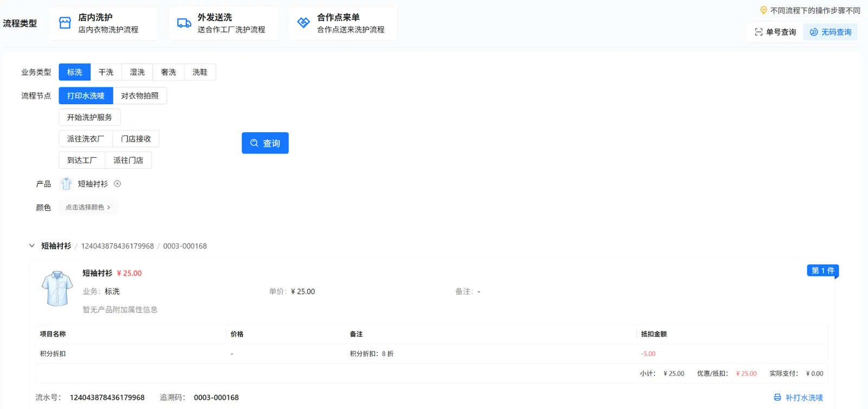Click the magnifier icon on 查询 button
The height and width of the screenshot is (409, 868).
[254, 143]
